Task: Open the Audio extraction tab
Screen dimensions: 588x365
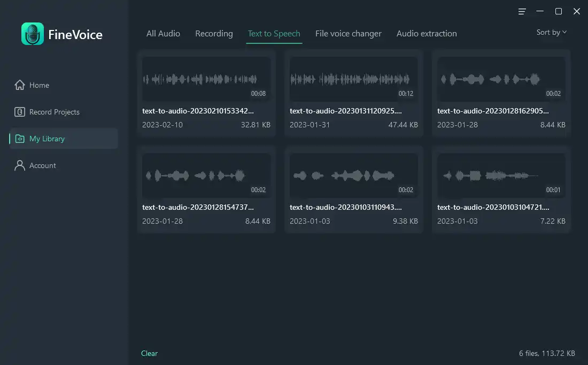Action: click(x=426, y=34)
